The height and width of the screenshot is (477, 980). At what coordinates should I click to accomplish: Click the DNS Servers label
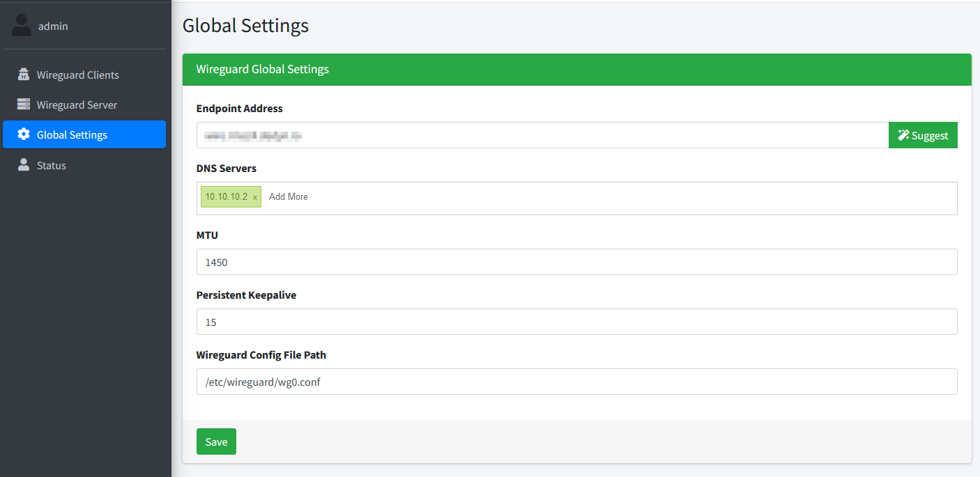[227, 169]
